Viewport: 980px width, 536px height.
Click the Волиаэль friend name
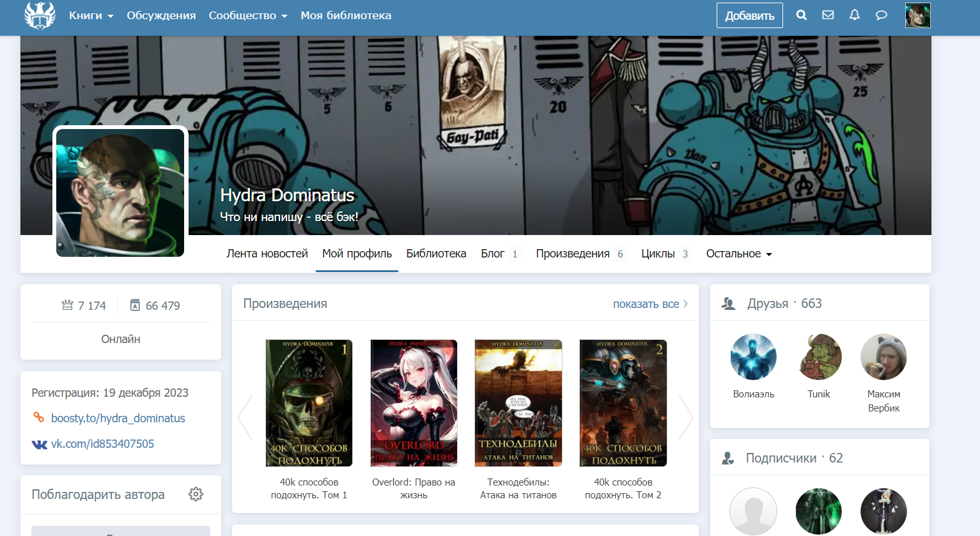754,394
